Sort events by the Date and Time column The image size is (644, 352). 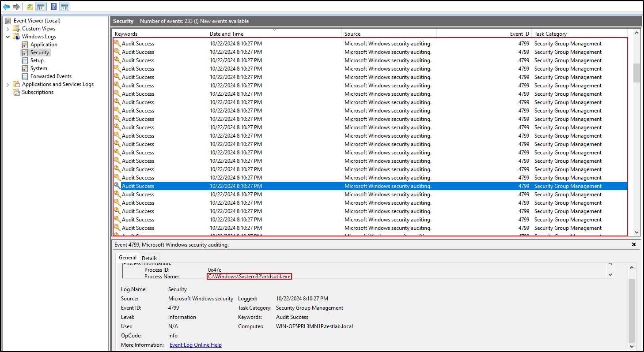tap(227, 34)
